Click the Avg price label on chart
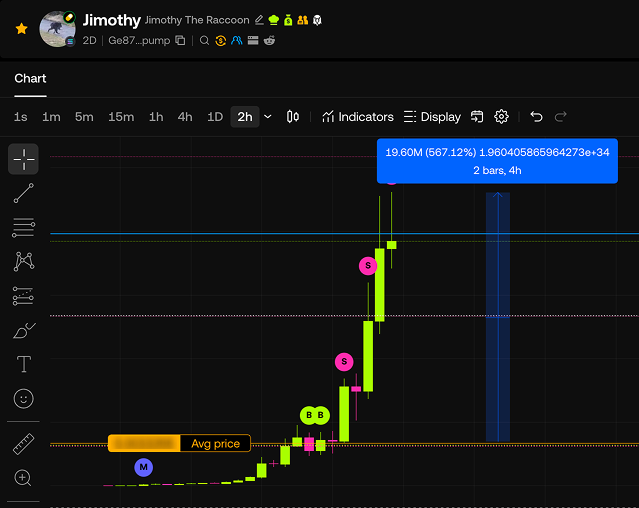 [x=216, y=443]
